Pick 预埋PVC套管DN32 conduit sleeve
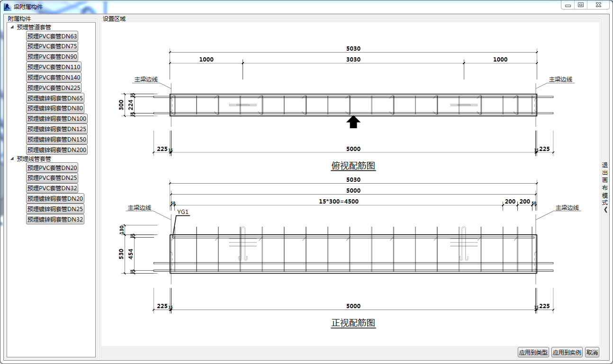 tap(52, 188)
